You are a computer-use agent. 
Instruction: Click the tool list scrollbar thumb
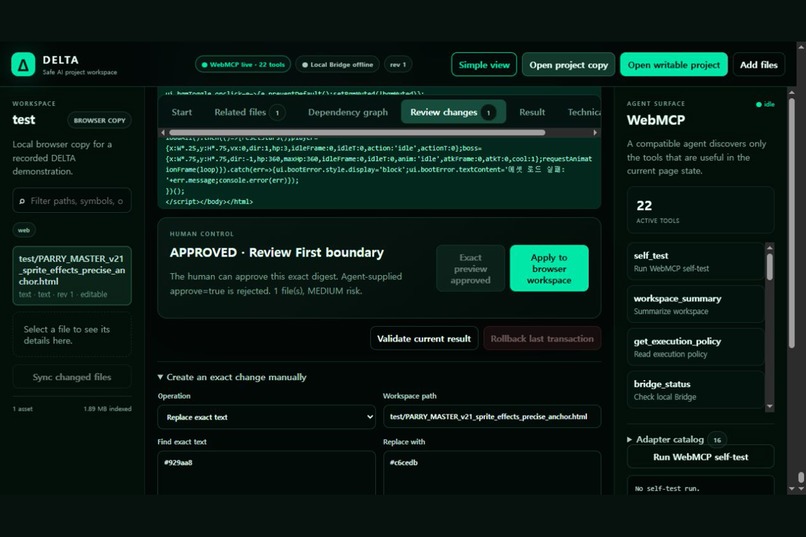click(x=770, y=267)
